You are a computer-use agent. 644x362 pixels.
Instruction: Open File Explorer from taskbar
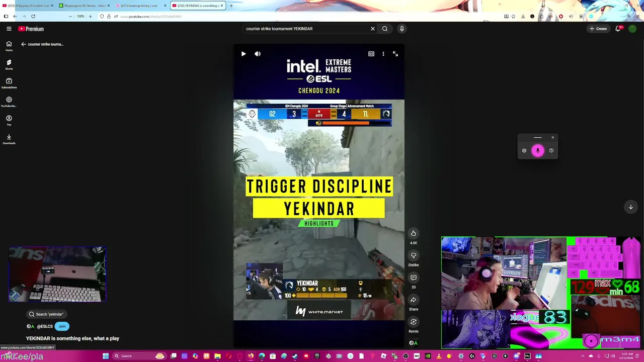[x=217, y=356]
